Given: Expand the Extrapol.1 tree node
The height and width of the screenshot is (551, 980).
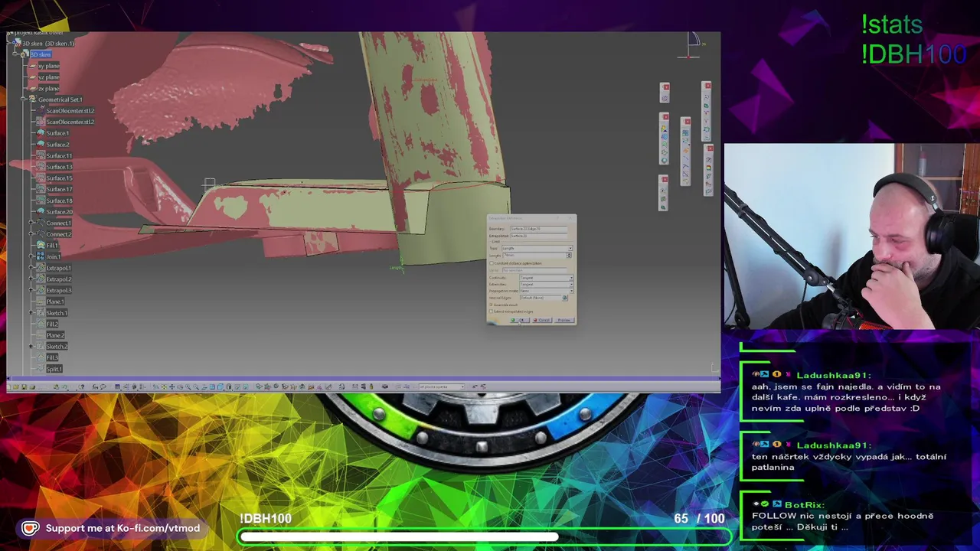Looking at the screenshot, I should tap(31, 268).
